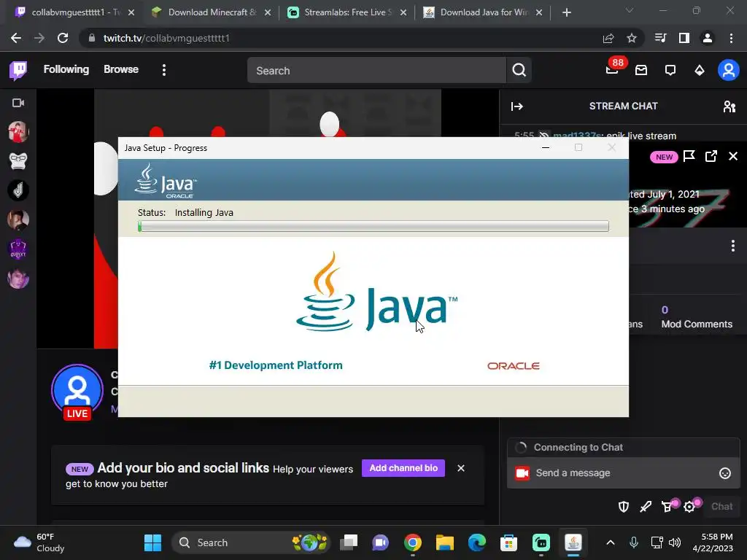Open Chrome profile icon

(x=708, y=38)
